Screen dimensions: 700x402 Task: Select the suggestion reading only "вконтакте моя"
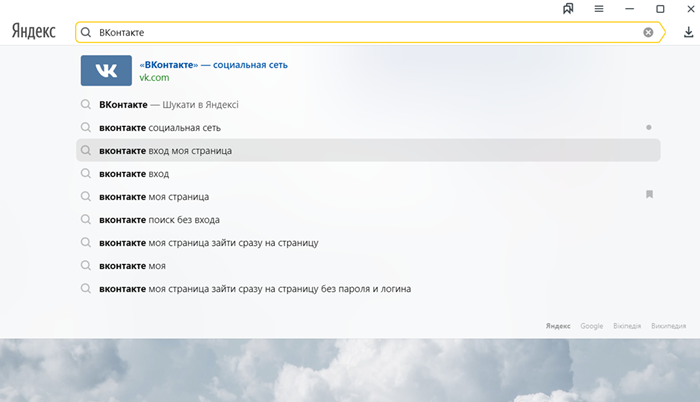pos(368,266)
